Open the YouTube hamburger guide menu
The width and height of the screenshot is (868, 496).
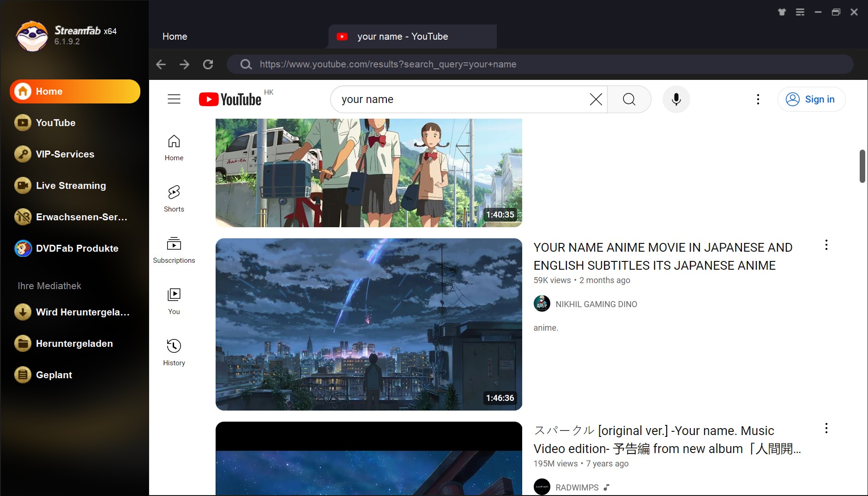(174, 99)
